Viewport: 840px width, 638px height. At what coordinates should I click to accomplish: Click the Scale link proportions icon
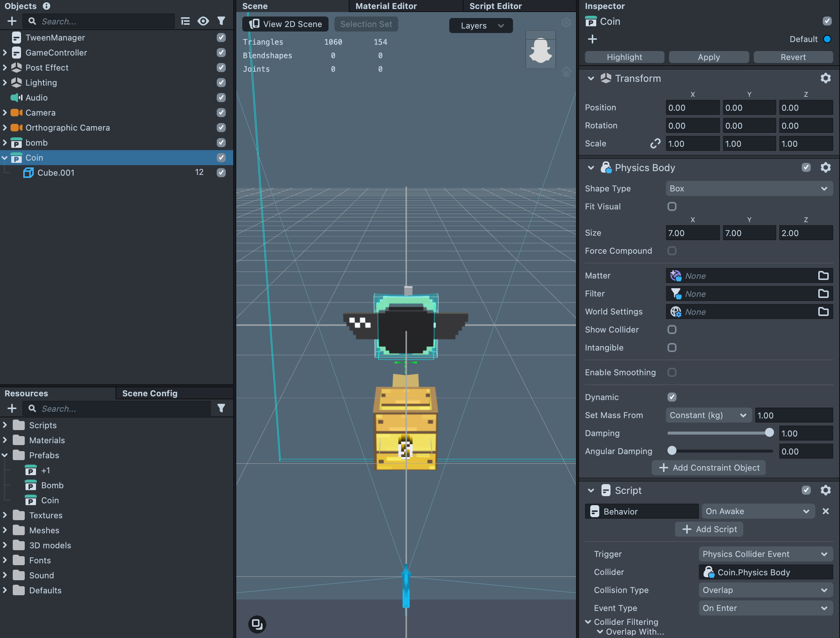click(x=655, y=144)
